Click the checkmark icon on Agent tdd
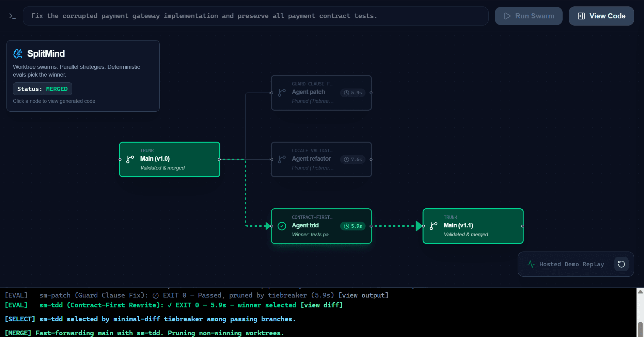Screen dimensions: 644x337 click(x=282, y=226)
